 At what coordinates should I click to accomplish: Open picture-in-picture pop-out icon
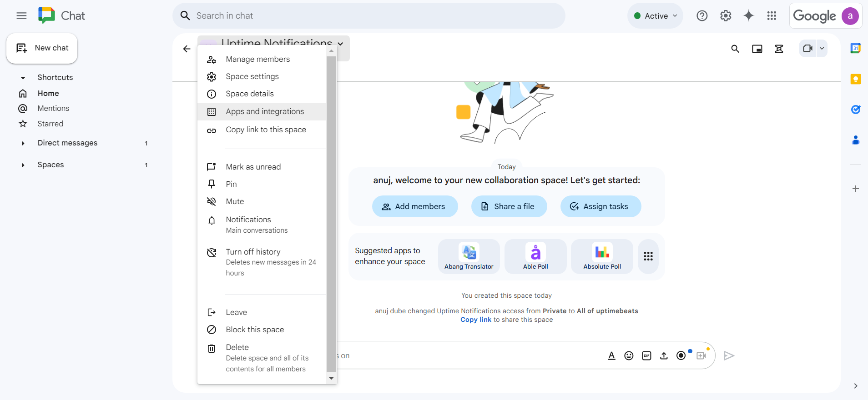pyautogui.click(x=757, y=49)
